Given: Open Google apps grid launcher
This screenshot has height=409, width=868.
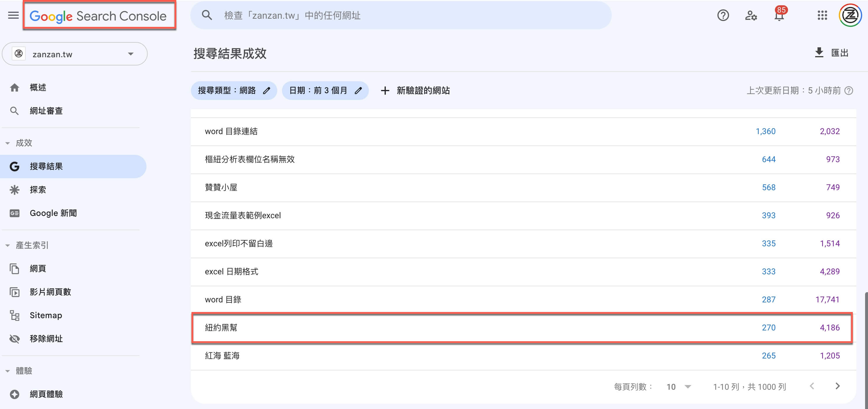Looking at the screenshot, I should pos(822,15).
